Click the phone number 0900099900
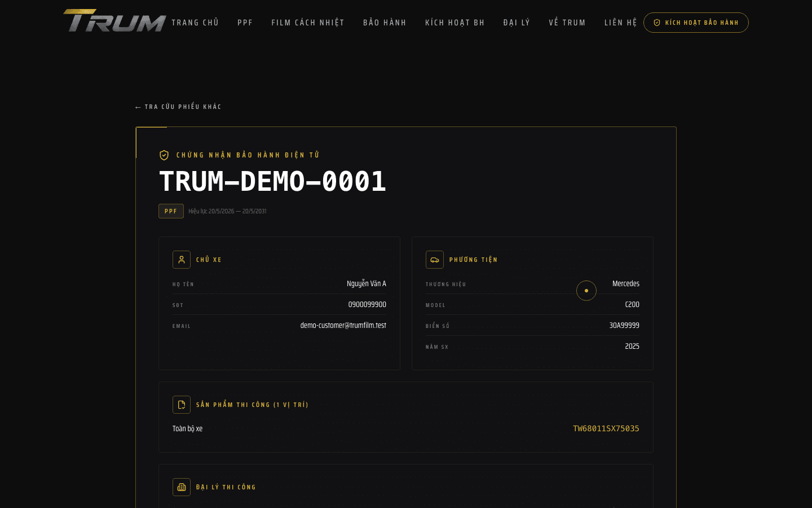 (x=367, y=304)
